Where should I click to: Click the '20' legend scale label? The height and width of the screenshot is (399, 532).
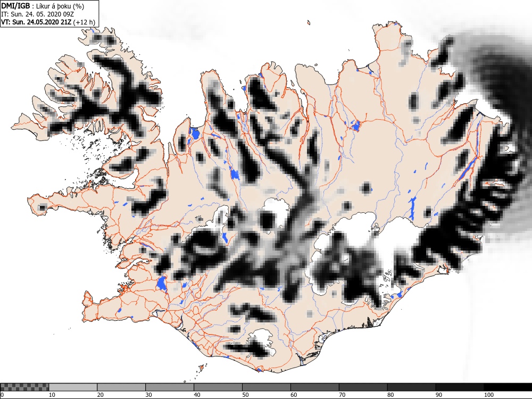[101, 395]
